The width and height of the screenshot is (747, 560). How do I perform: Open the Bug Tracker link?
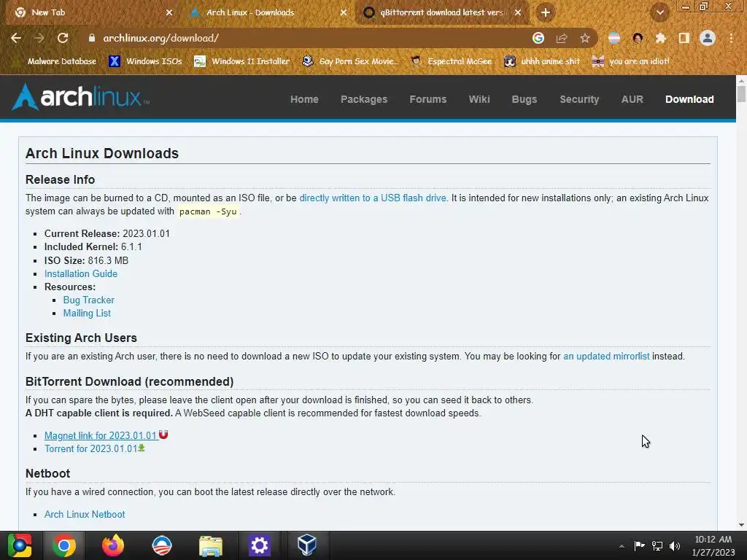click(x=88, y=300)
